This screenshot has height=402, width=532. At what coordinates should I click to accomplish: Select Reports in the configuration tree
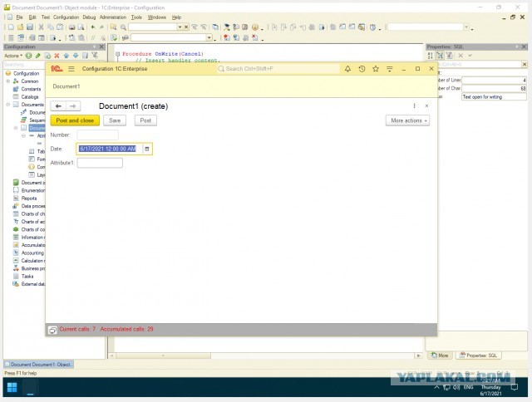point(29,199)
